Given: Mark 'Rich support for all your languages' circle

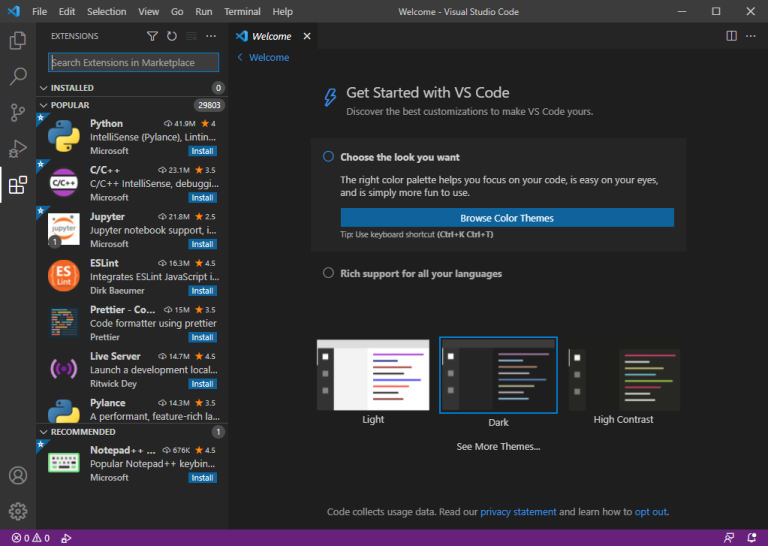Looking at the screenshot, I should pos(328,273).
